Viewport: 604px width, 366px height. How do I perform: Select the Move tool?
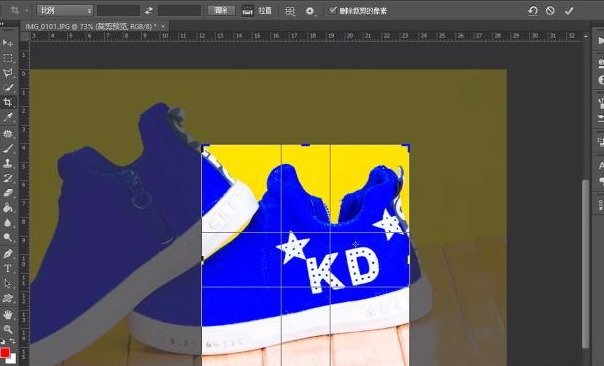click(x=7, y=42)
